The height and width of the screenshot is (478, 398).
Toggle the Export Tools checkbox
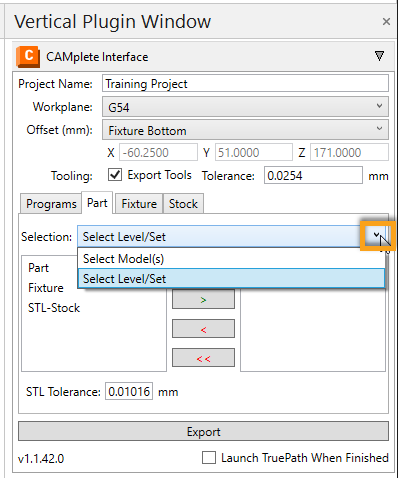pyautogui.click(x=115, y=175)
